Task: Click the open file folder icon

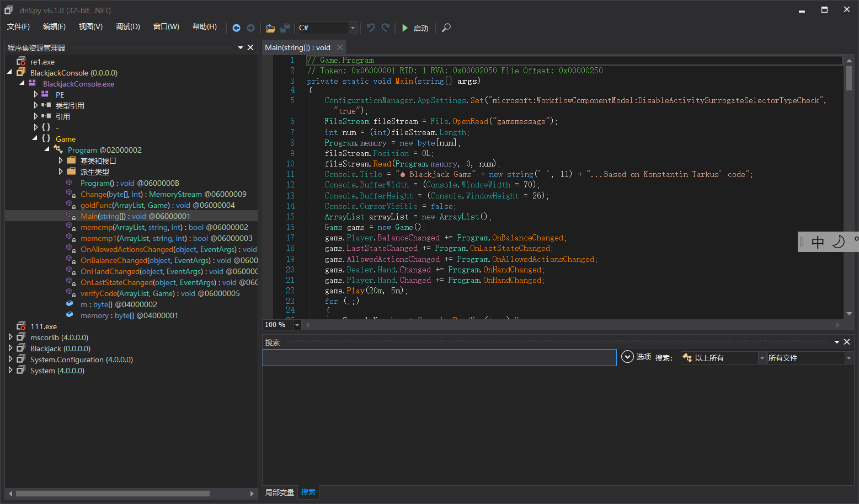Action: (x=270, y=28)
